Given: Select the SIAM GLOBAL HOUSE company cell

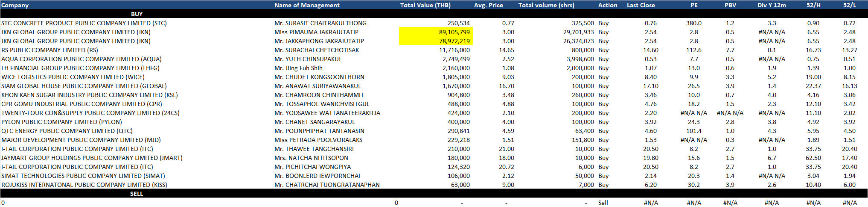Looking at the screenshot, I should click(84, 86).
